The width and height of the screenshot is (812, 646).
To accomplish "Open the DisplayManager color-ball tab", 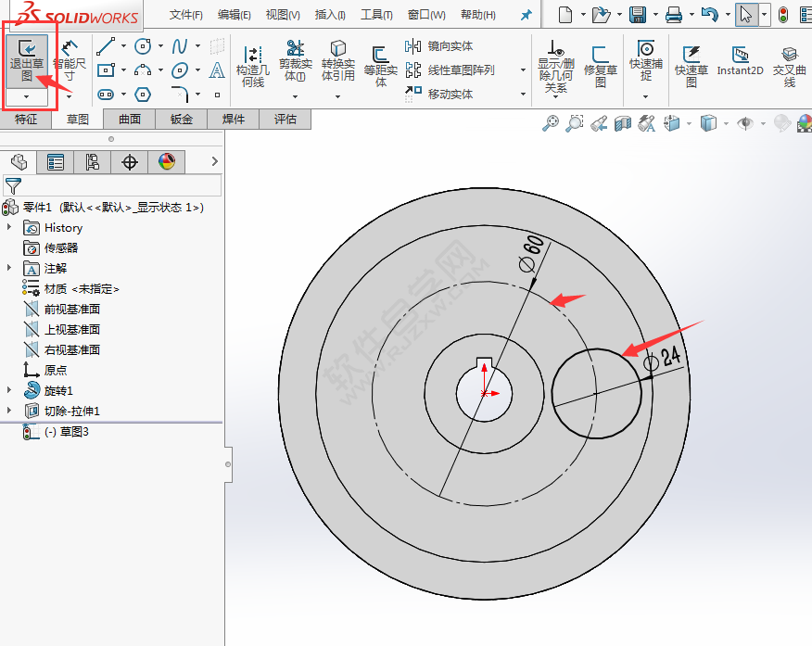I will tap(166, 162).
